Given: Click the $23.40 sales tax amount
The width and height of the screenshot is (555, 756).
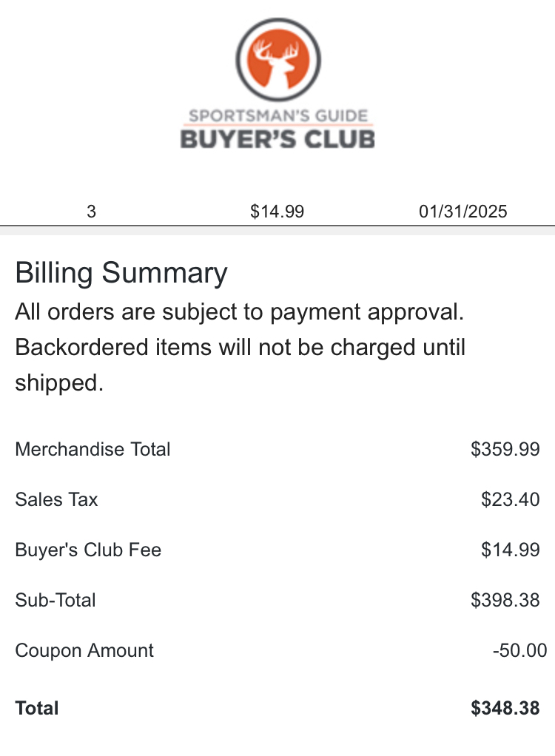Looking at the screenshot, I should pyautogui.click(x=510, y=499).
